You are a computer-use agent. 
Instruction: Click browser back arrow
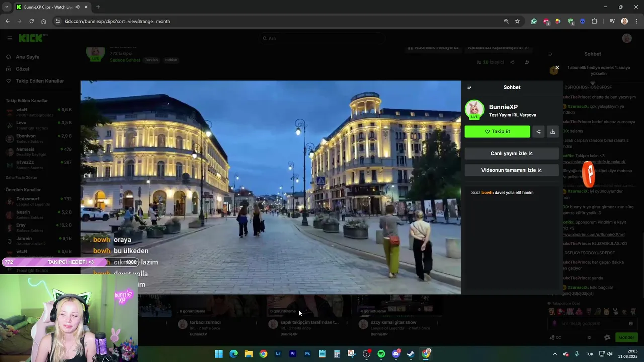point(7,21)
